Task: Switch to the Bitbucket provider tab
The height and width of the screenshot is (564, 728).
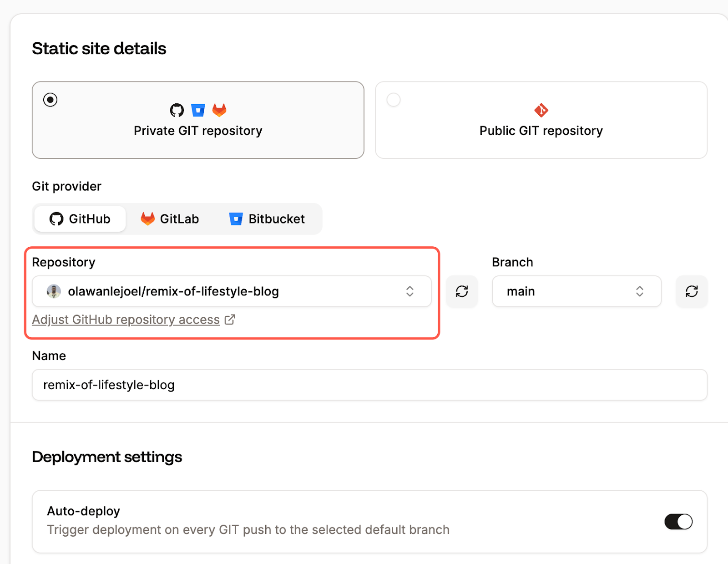Action: click(268, 219)
